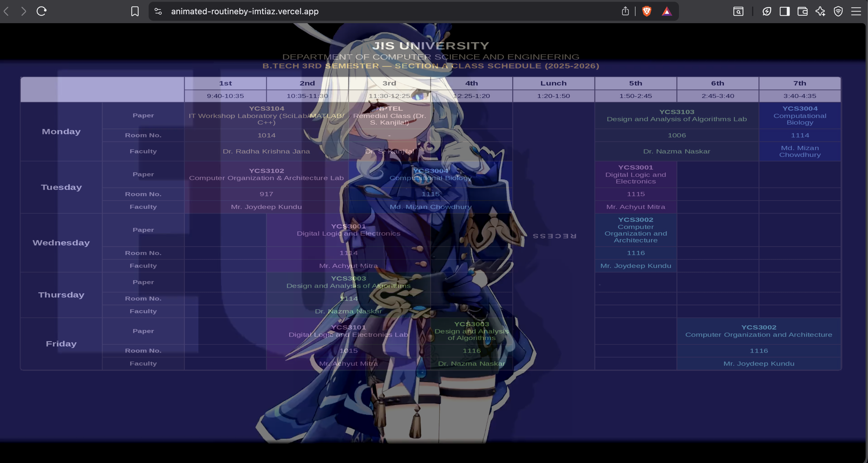Open Leo AI assistant icon
Image resolution: width=868 pixels, height=463 pixels.
pyautogui.click(x=820, y=11)
